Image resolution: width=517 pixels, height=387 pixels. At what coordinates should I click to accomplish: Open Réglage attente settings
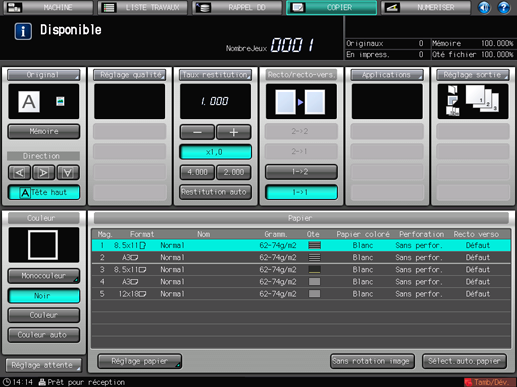tap(44, 365)
